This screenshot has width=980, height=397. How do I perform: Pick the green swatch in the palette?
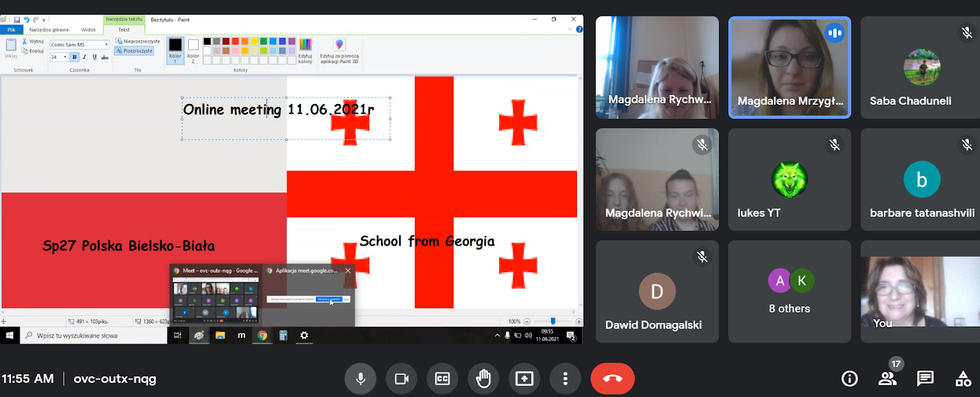(x=263, y=42)
